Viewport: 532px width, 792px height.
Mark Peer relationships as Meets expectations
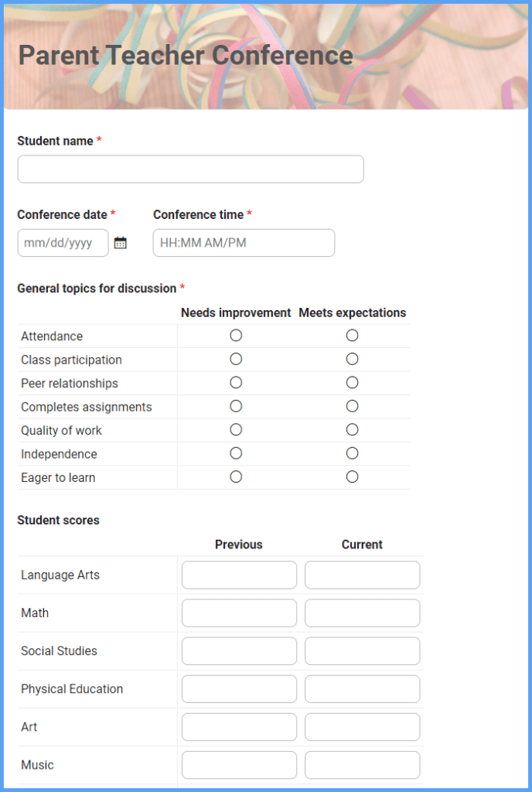click(352, 382)
